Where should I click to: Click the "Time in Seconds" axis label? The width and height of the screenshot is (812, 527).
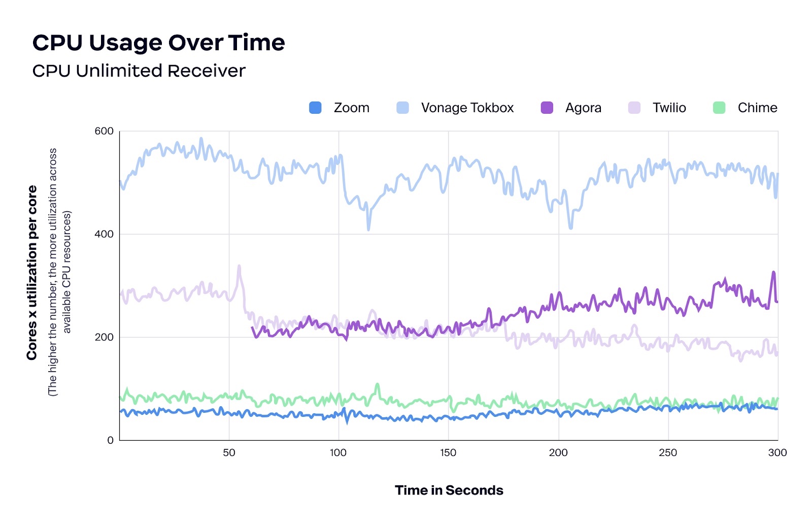(x=449, y=490)
